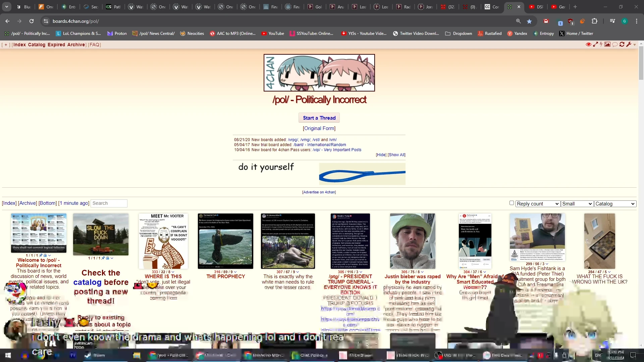Open the Proton bookmark
Screen dimensions: 644x362
[117, 34]
